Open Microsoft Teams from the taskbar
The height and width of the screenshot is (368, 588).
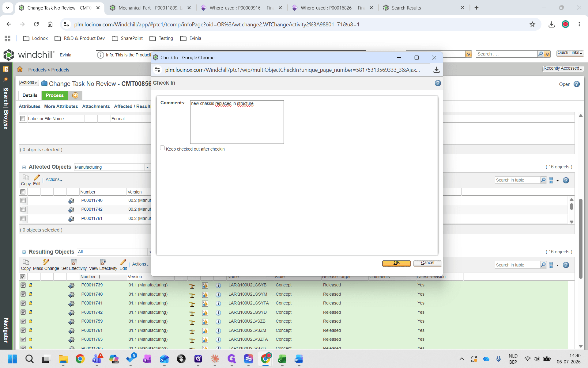[97, 359]
